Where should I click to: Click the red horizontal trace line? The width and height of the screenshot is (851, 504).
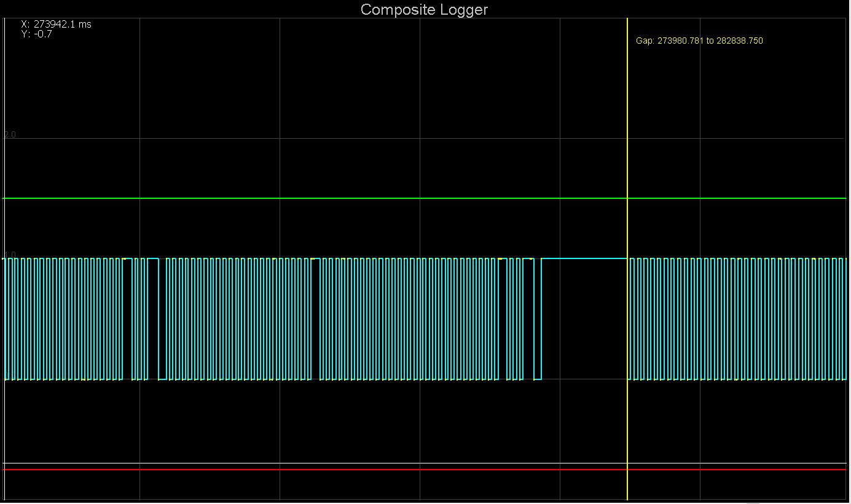(425, 470)
